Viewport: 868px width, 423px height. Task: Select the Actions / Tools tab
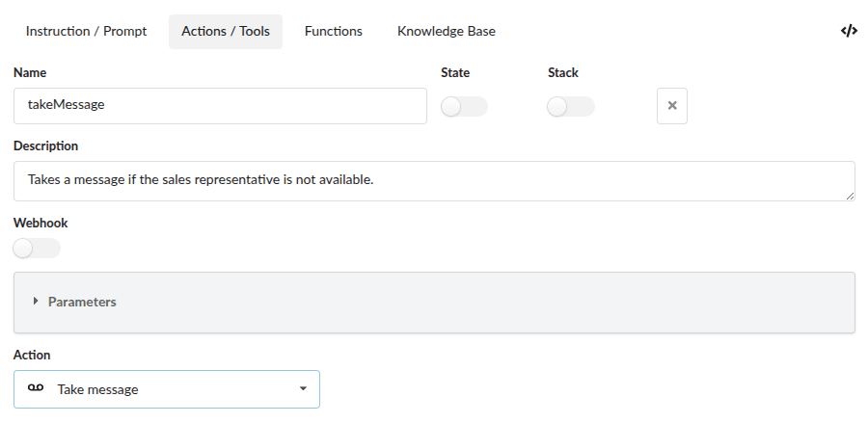click(226, 31)
